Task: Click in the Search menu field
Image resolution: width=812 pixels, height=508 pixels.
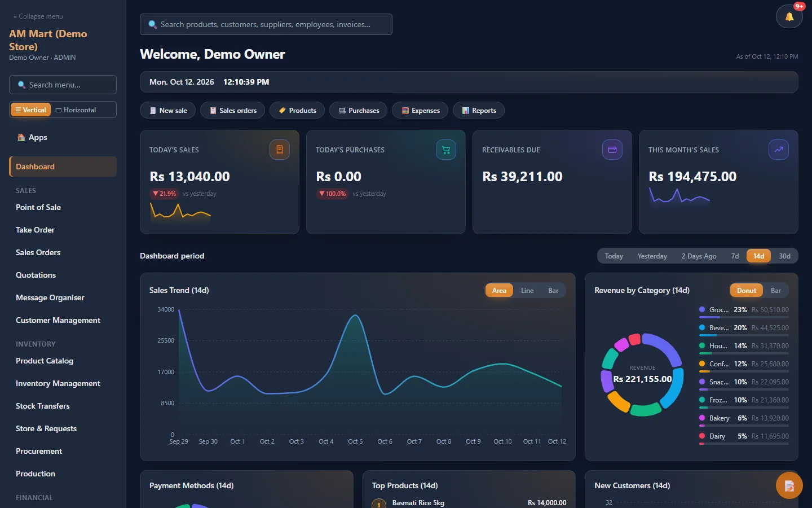Action: point(63,85)
